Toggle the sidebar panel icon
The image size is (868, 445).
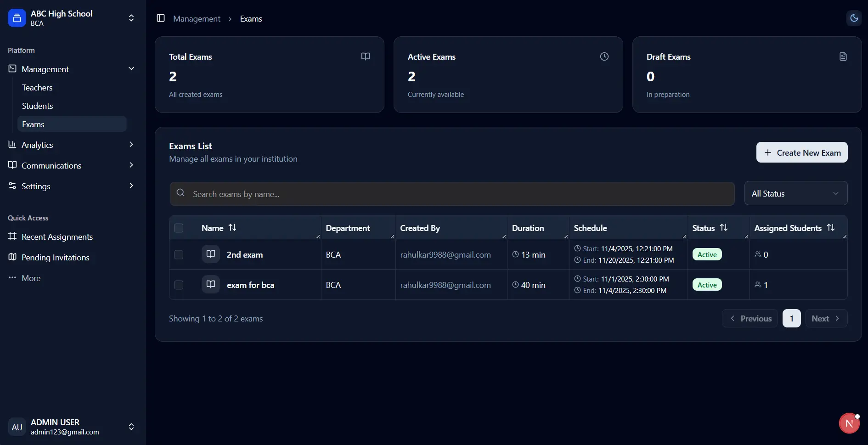[x=161, y=18]
